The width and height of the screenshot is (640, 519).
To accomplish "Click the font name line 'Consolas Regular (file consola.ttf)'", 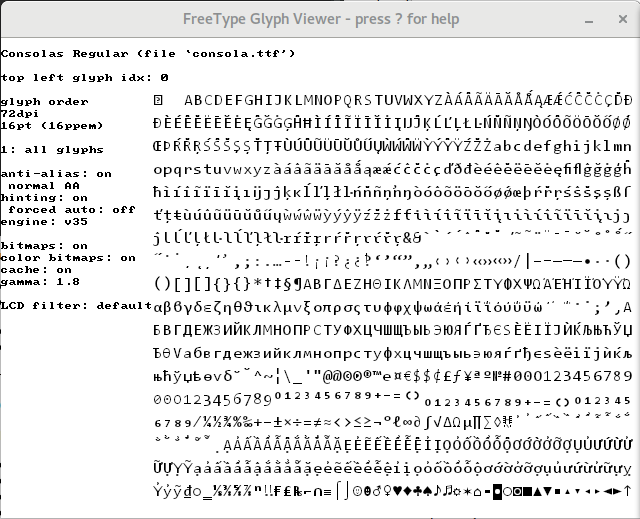I will click(x=148, y=53).
